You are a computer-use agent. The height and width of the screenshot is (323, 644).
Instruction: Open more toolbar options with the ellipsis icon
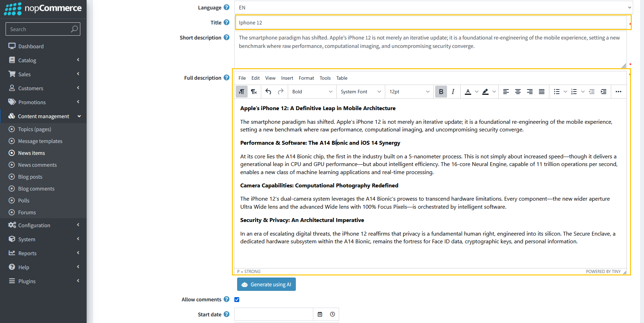point(619,92)
